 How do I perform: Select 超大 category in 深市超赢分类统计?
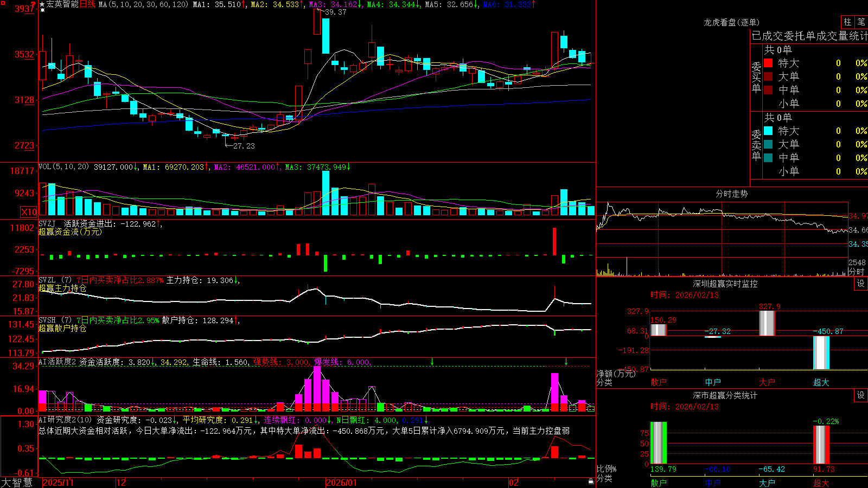821,483
